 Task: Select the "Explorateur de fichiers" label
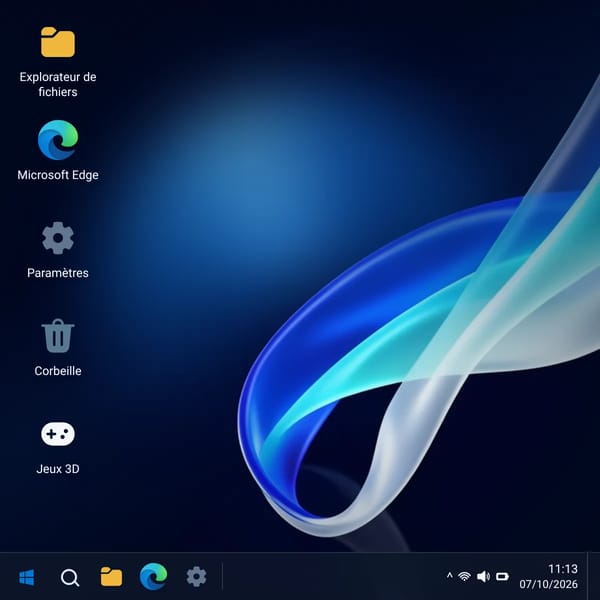(58, 84)
